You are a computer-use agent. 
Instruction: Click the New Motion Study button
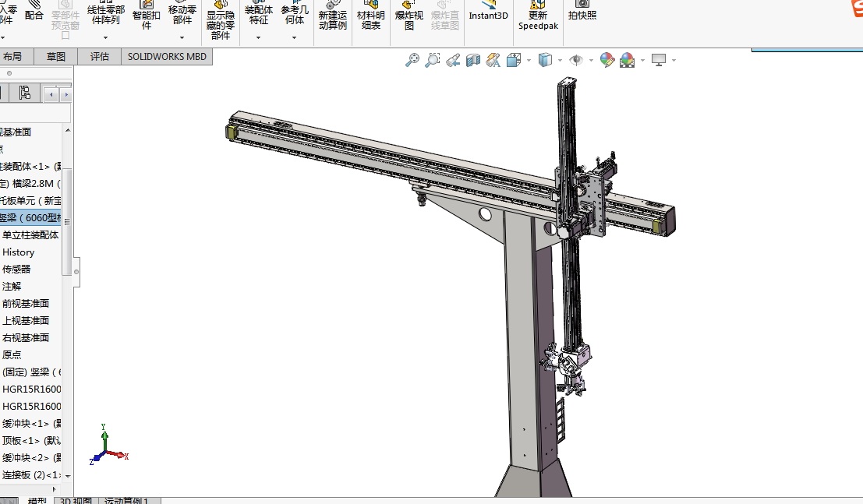tap(333, 16)
